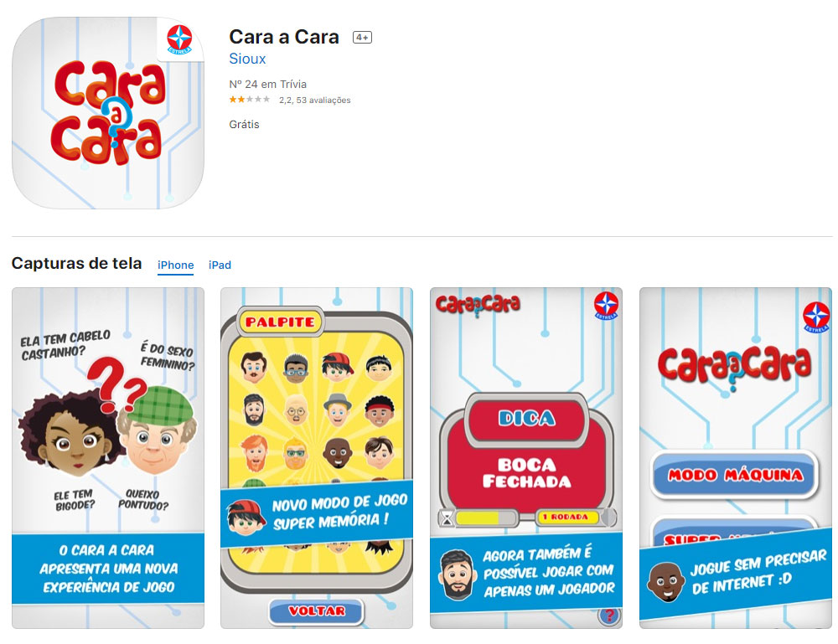The height and width of the screenshot is (644, 838).
Task: Click the DICA label in third screenshot
Action: [526, 418]
